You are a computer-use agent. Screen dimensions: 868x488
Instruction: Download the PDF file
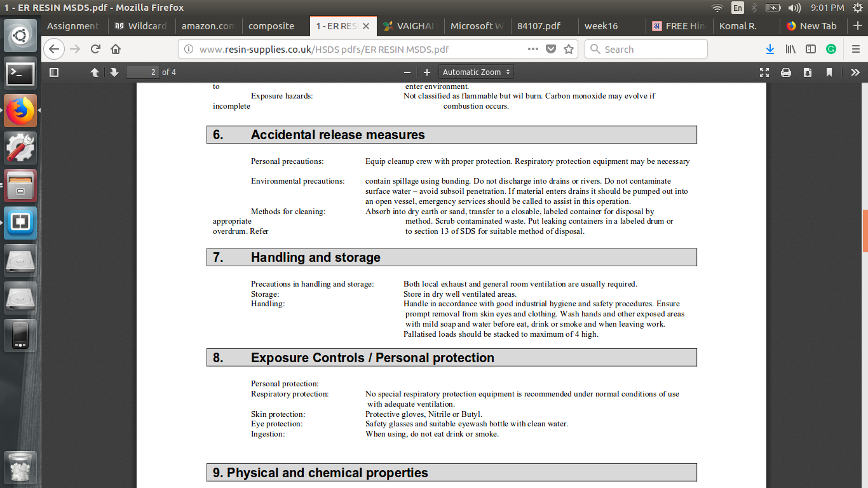pos(808,72)
